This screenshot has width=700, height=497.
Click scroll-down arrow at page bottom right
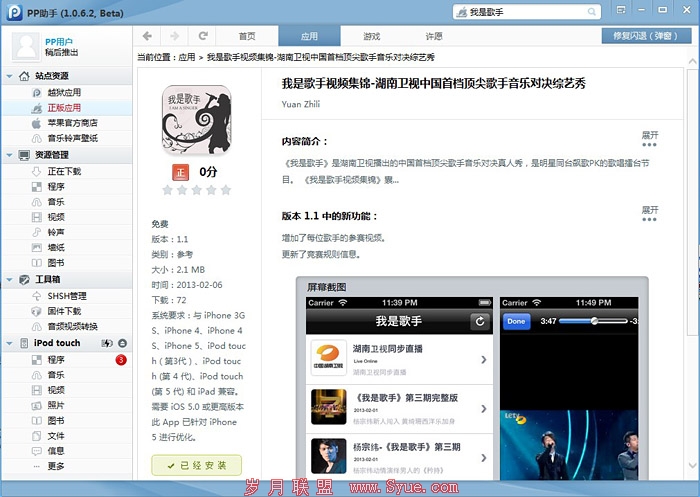click(x=692, y=465)
